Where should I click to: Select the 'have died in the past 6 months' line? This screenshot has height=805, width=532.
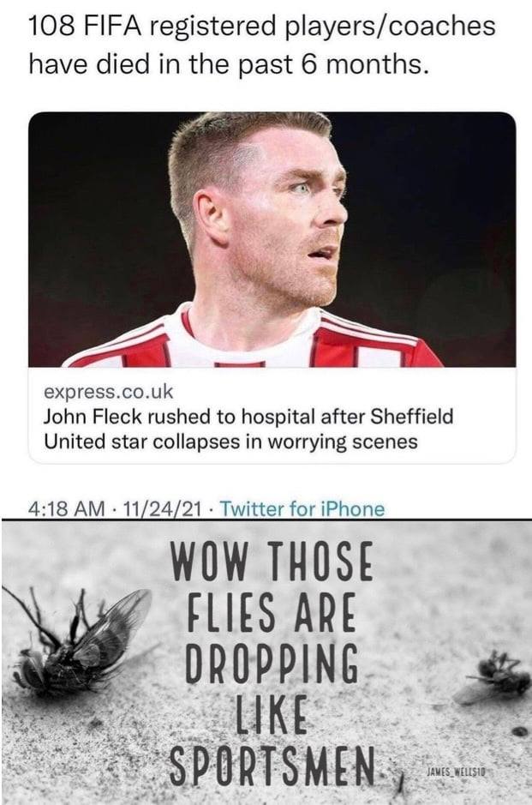(x=228, y=65)
